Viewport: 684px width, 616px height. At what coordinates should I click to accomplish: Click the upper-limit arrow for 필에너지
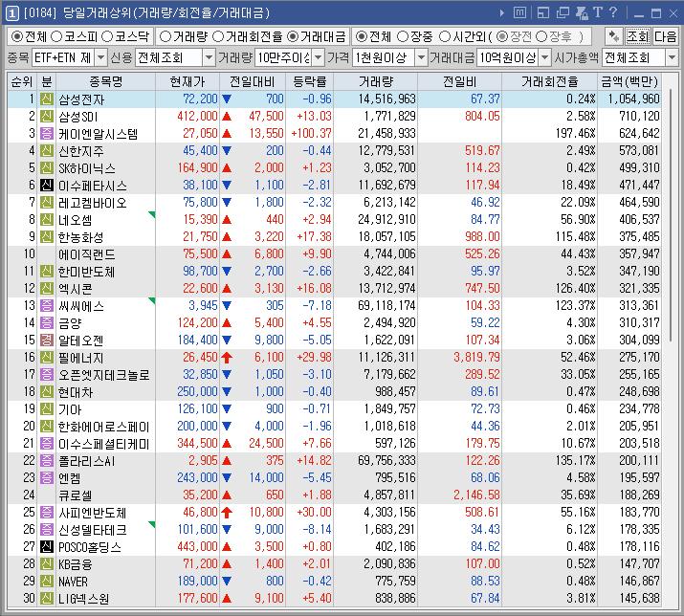point(227,358)
